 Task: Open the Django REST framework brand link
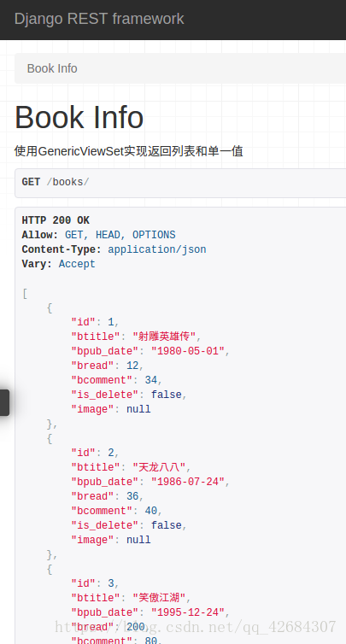pos(99,19)
